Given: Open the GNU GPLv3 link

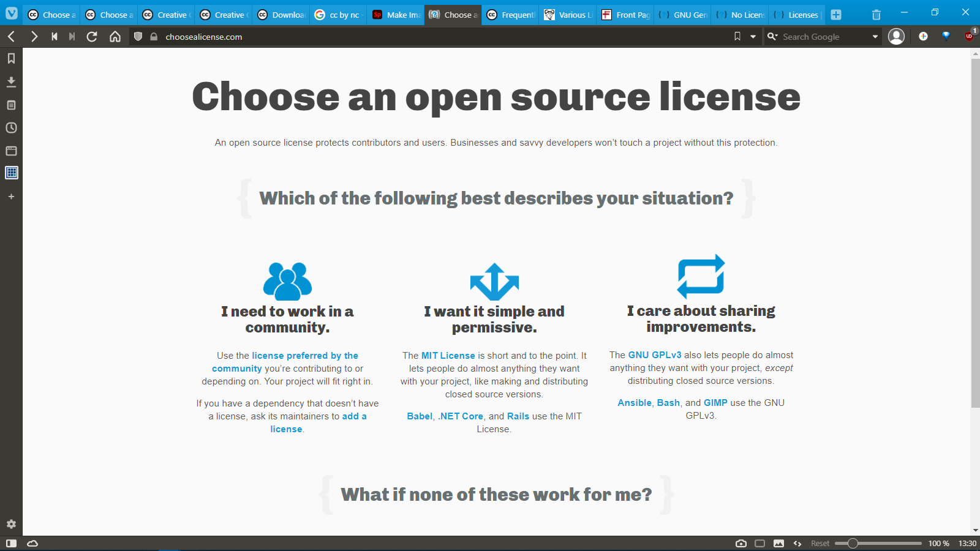Looking at the screenshot, I should click(655, 355).
